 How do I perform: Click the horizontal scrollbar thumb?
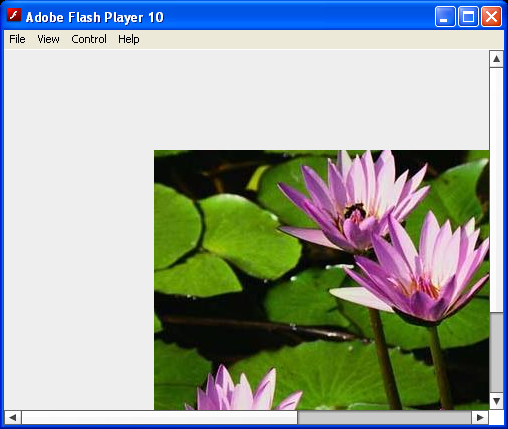(x=159, y=417)
